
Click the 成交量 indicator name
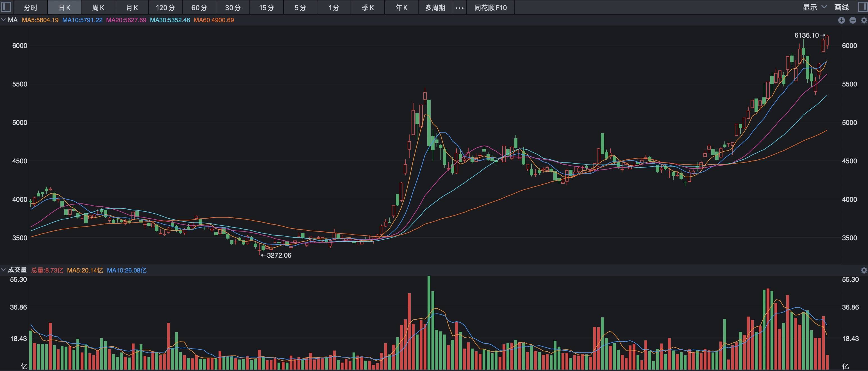(x=17, y=270)
